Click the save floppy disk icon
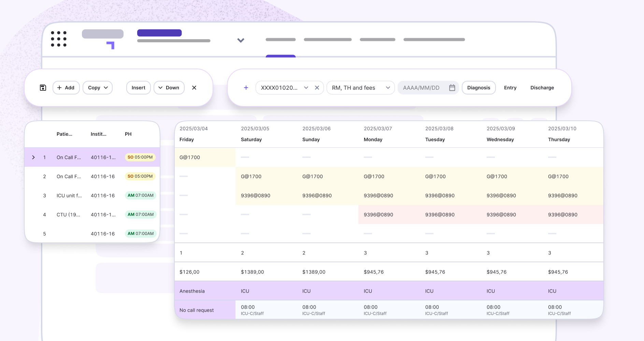The height and width of the screenshot is (341, 644). click(x=43, y=88)
